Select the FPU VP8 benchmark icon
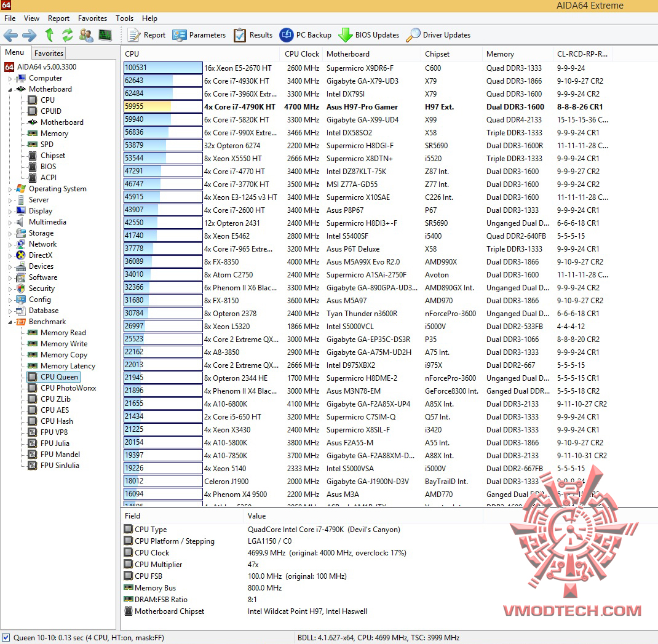658x644 pixels. coord(33,432)
